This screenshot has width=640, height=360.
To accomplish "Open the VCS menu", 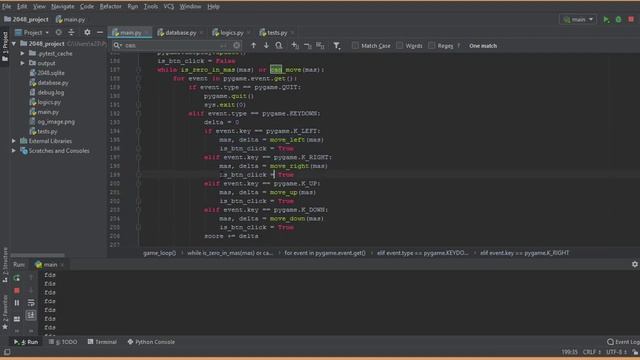I will [169, 7].
